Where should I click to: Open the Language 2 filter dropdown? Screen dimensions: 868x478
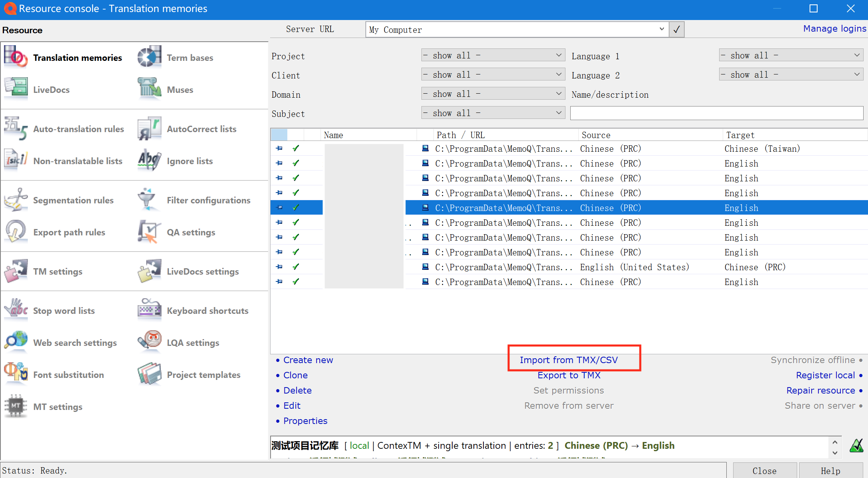(x=791, y=74)
